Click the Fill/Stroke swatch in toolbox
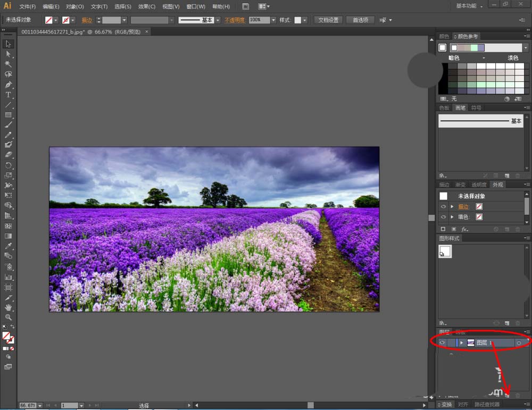Viewport: 532px width, 410px height. point(8,338)
